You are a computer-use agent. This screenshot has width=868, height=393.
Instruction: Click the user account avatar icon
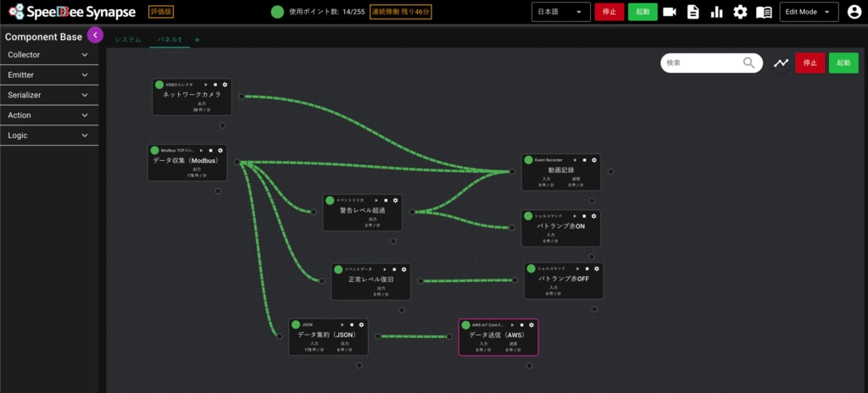[854, 12]
